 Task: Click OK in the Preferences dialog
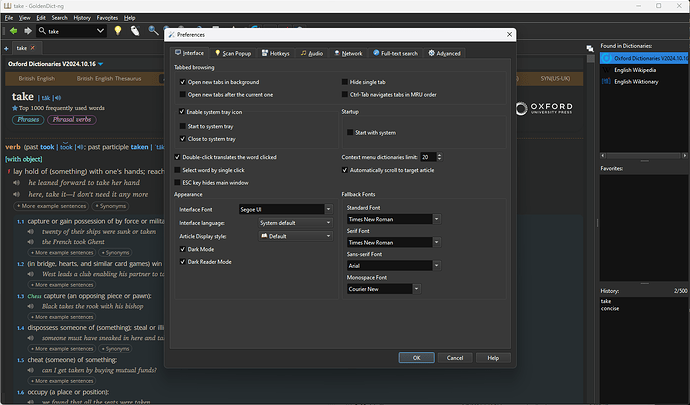pyautogui.click(x=416, y=358)
